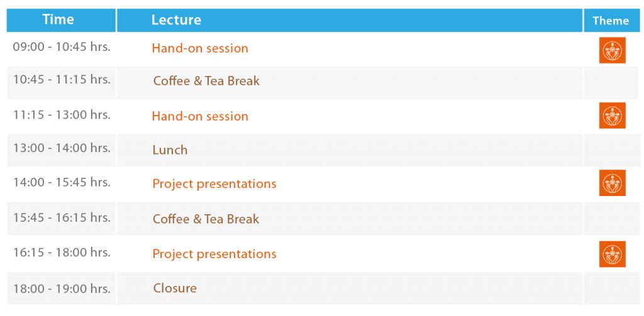
Task: Click theme icon for 11:15 Hand-on session
Action: click(x=612, y=116)
